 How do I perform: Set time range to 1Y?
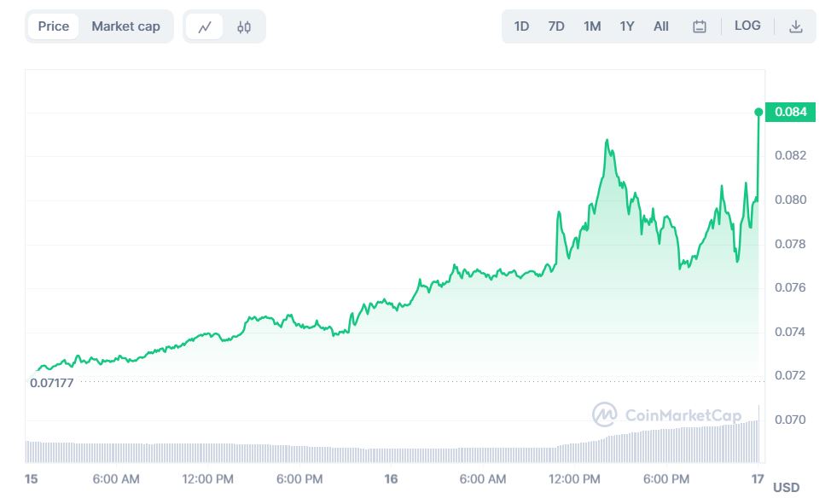[x=627, y=26]
